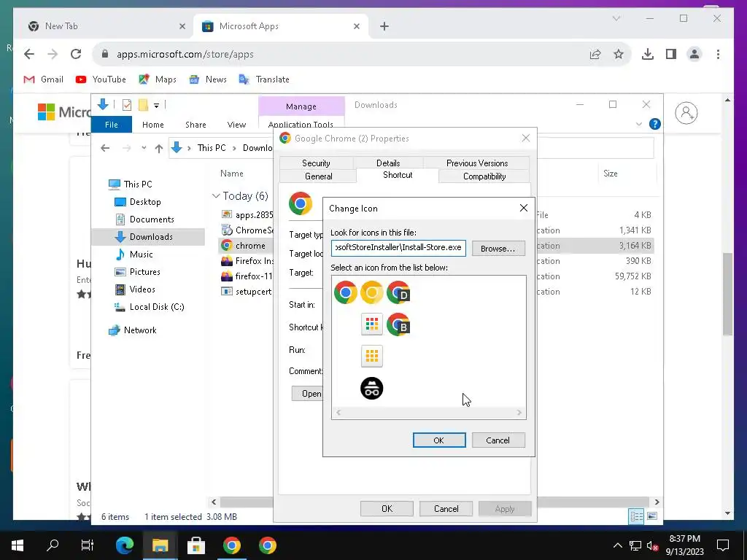
Task: Click Chrome Back navigation arrow
Action: (x=29, y=54)
